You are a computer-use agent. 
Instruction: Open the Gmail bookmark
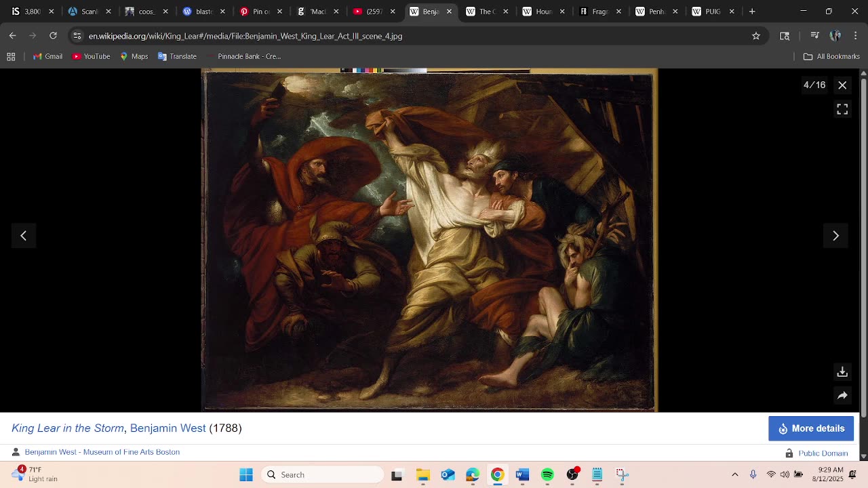(47, 56)
